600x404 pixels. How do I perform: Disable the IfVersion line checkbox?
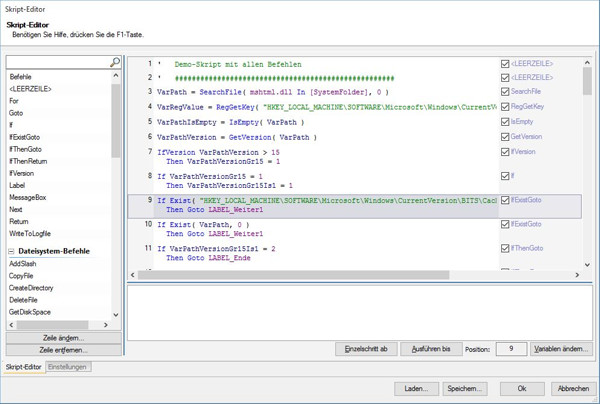pos(505,152)
